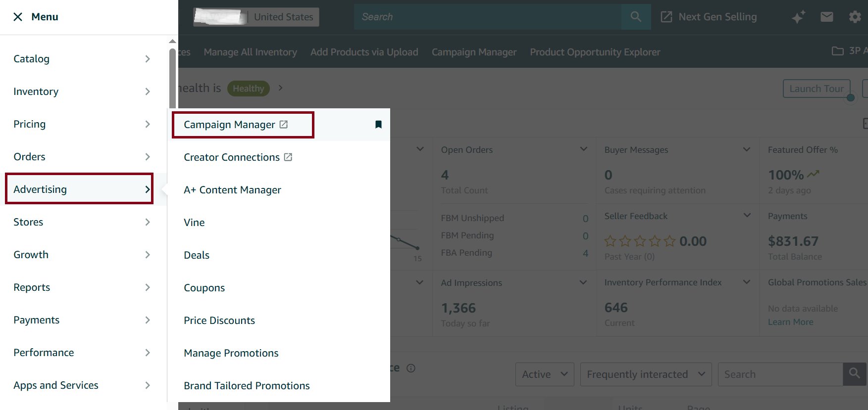
Task: Collapse the Inventory Performance Index chevron
Action: click(747, 282)
